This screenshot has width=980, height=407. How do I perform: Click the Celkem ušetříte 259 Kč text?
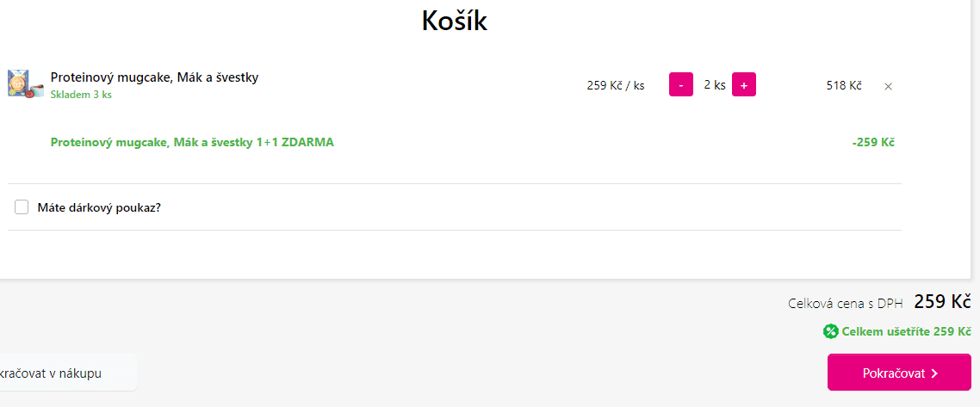coord(906,331)
